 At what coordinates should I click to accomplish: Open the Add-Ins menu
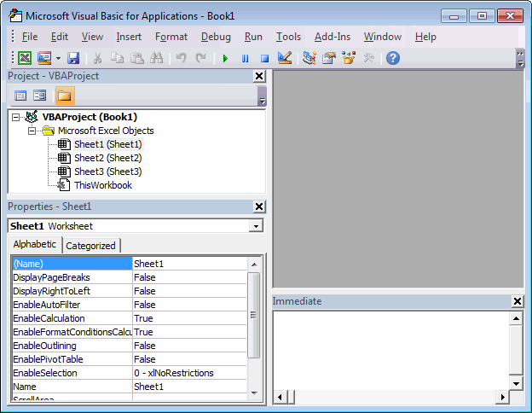(x=332, y=37)
